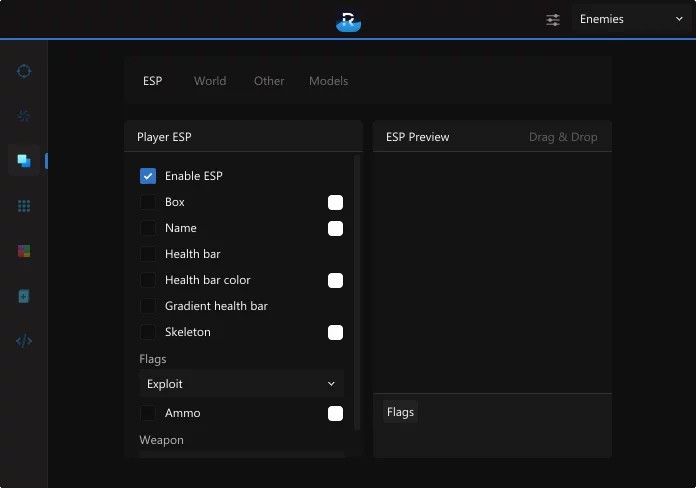Click the sliders settings icon near Enemies
The image size is (696, 488).
point(553,19)
